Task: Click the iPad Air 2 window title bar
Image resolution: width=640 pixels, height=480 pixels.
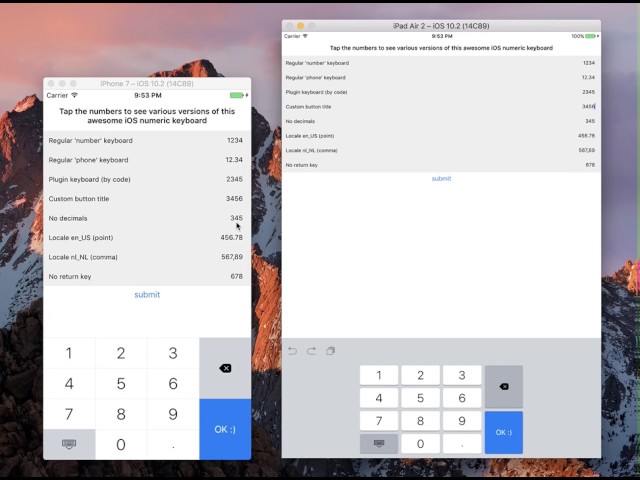Action: point(441,26)
